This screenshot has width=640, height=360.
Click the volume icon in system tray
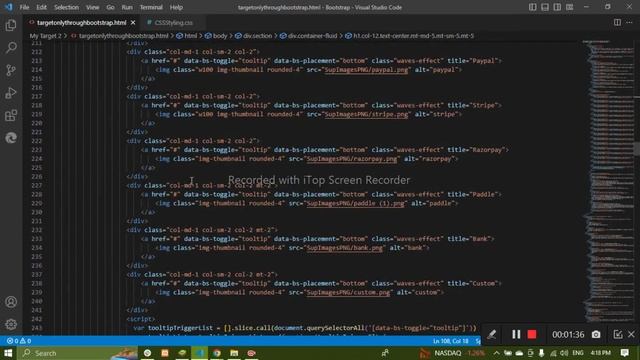pos(564,353)
